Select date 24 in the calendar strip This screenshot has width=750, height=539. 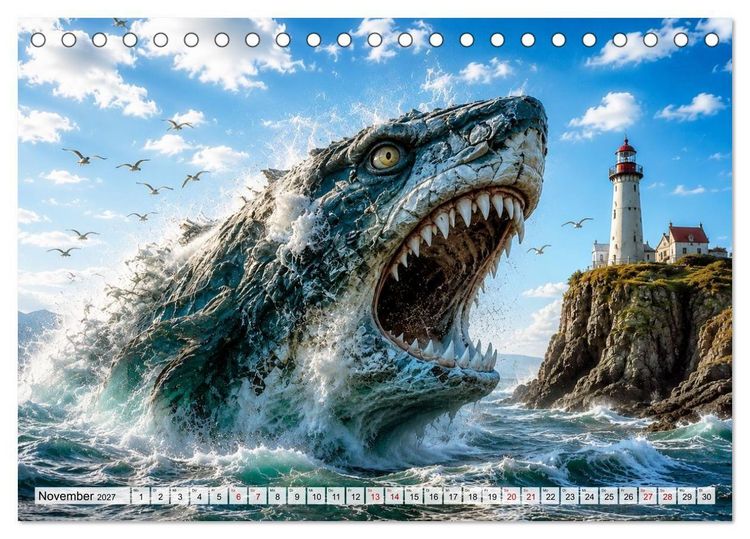click(x=590, y=496)
